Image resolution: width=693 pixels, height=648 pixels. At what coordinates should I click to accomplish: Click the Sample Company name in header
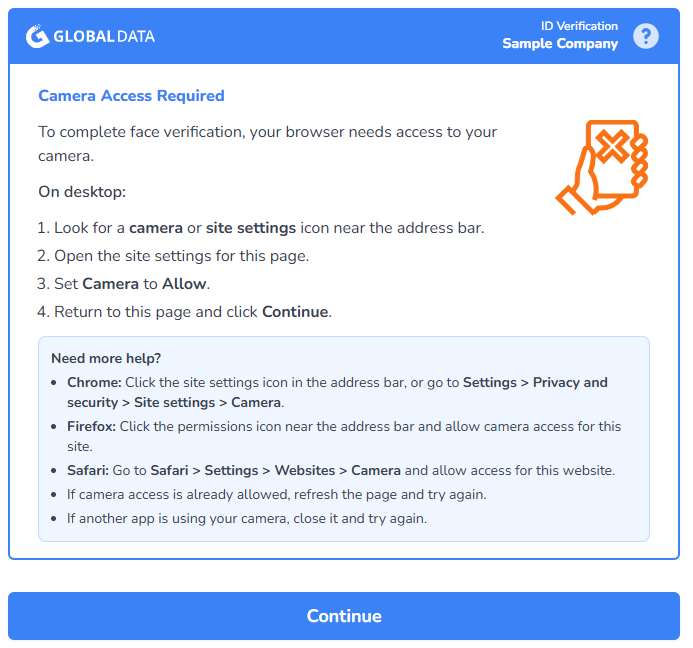[560, 43]
